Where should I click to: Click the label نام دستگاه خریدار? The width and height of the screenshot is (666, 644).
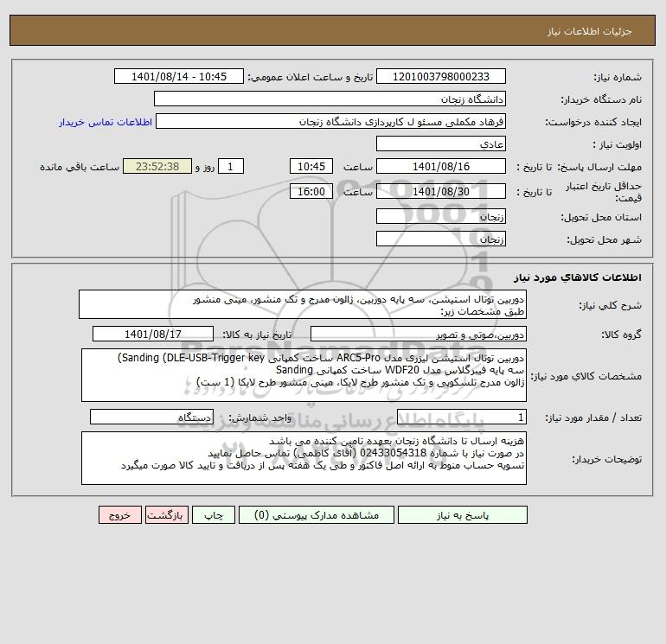point(601,99)
